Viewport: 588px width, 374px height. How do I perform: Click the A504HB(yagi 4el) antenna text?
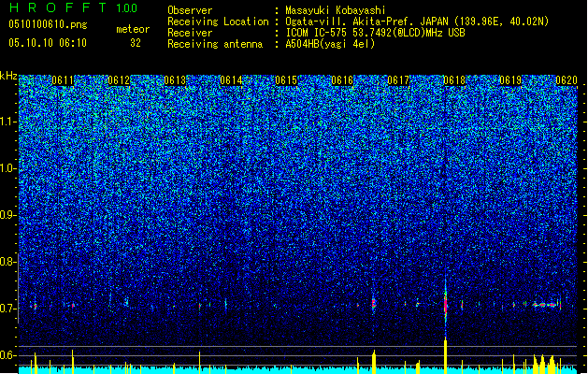(330, 44)
